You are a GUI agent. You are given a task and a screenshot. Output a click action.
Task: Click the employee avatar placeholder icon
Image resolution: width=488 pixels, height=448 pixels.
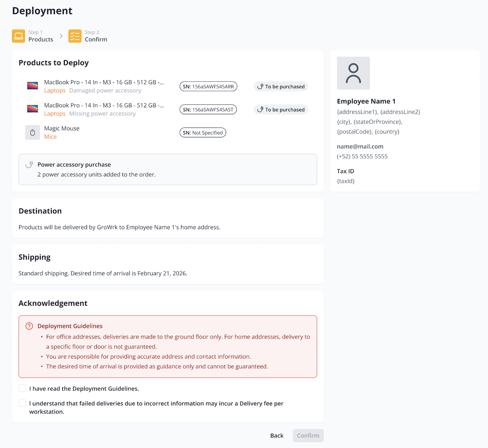tap(353, 73)
